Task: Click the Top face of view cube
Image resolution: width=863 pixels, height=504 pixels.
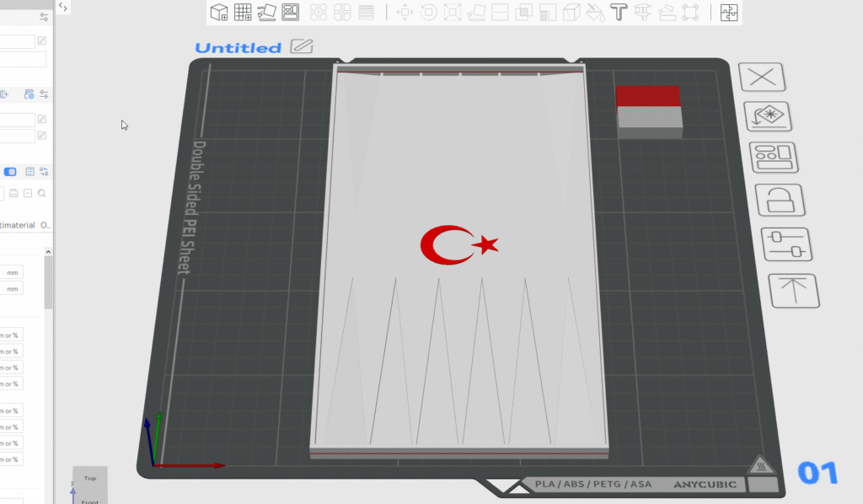Action: pos(89,479)
